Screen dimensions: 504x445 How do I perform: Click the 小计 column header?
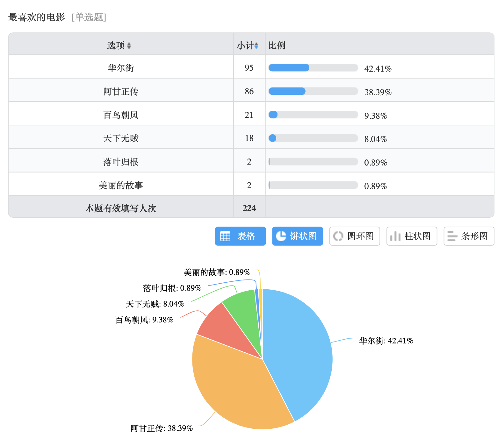[x=249, y=44]
